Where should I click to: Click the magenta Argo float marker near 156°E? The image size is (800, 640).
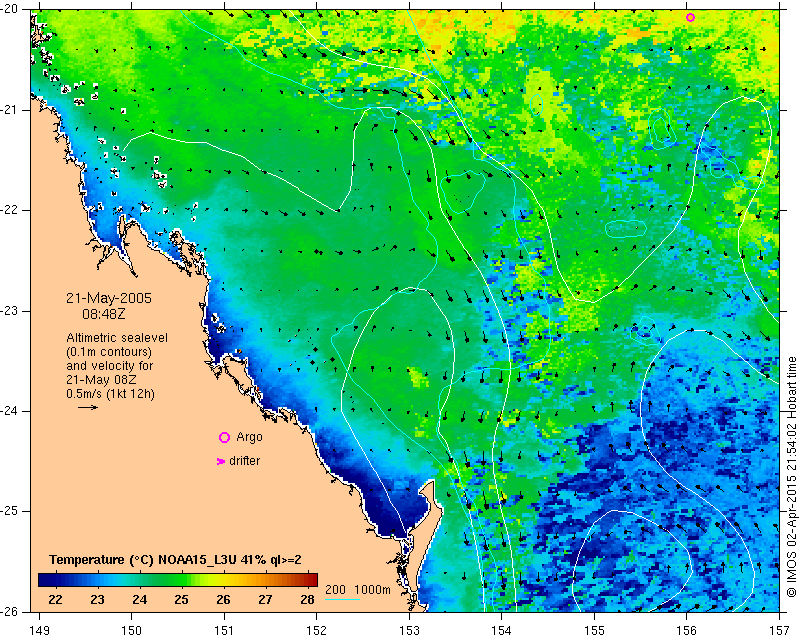click(x=690, y=17)
